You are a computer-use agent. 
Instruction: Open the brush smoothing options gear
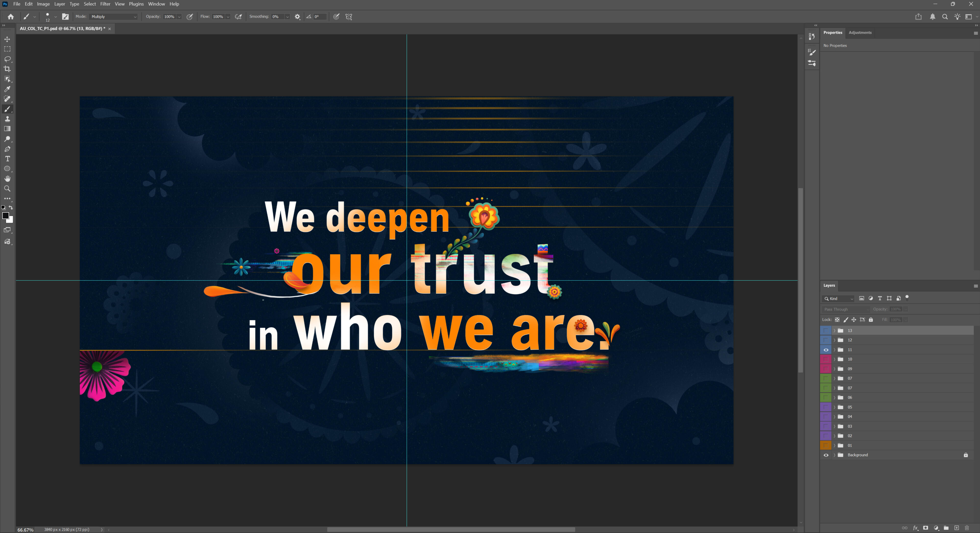tap(297, 17)
